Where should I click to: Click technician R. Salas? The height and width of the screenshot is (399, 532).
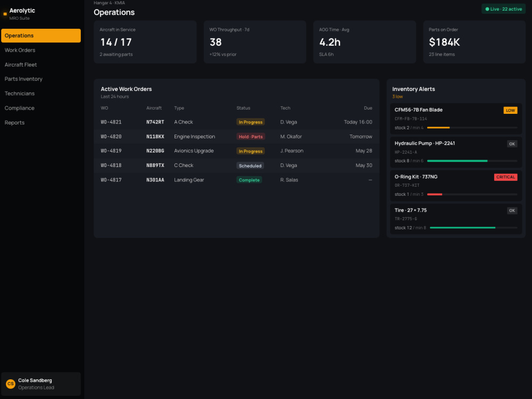click(x=289, y=180)
